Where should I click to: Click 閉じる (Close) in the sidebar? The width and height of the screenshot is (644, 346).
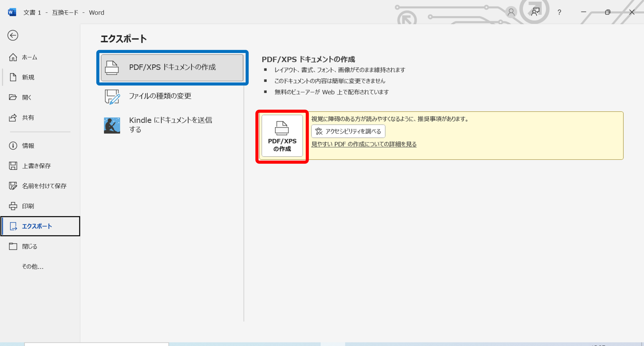tap(29, 246)
